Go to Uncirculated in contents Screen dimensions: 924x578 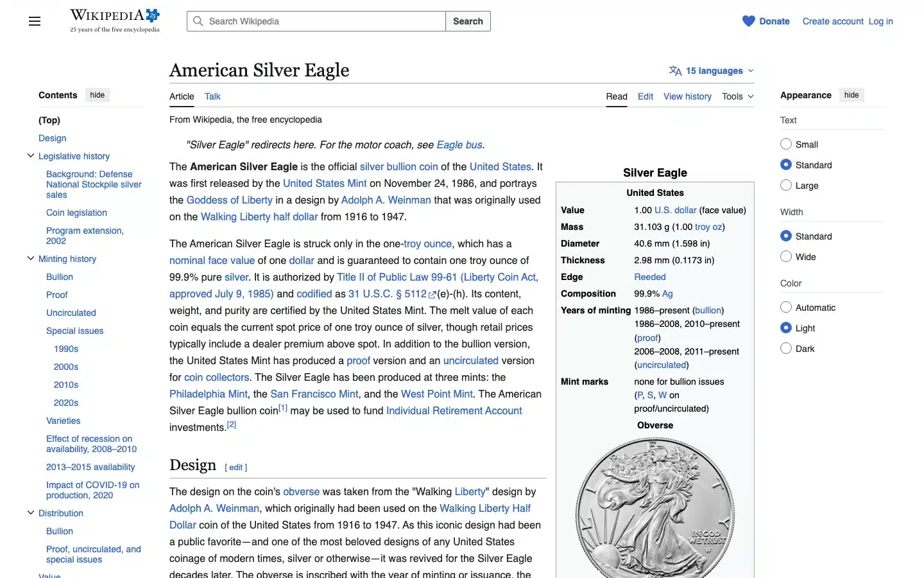[71, 313]
